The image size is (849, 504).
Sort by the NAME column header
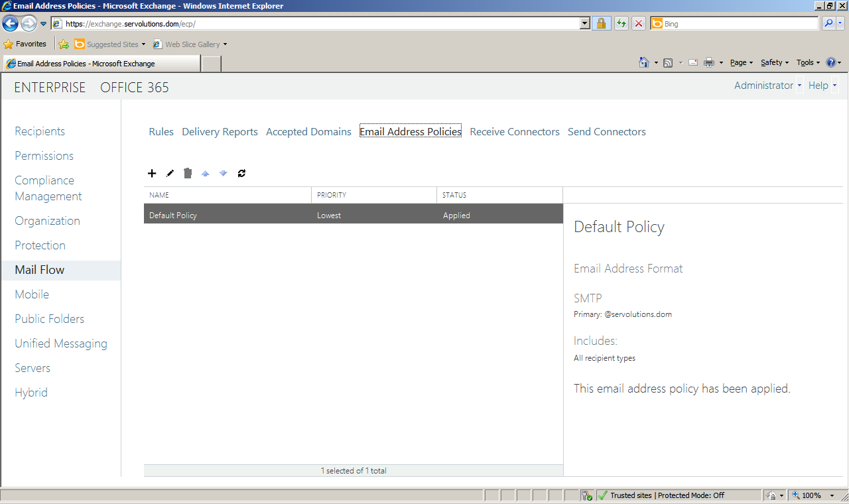tap(228, 195)
